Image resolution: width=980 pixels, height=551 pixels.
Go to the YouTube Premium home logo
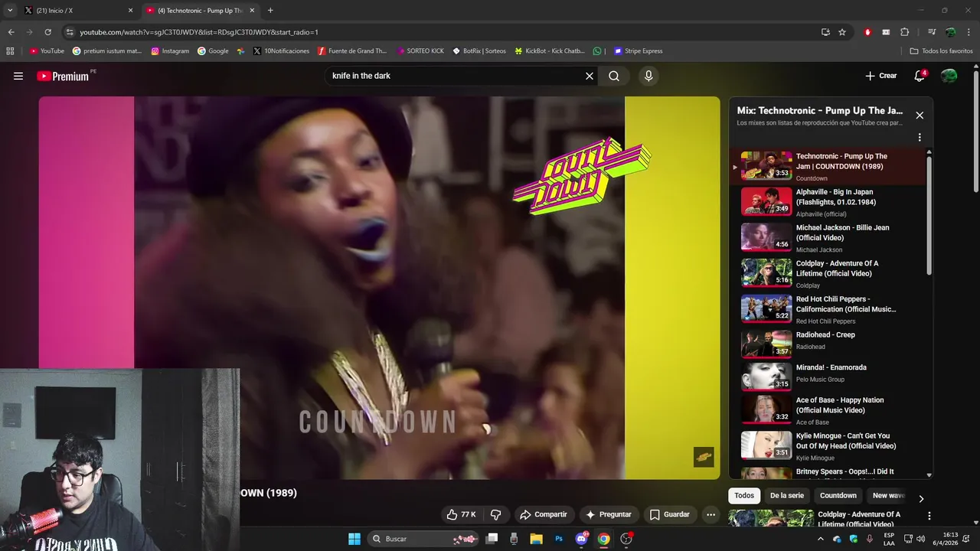point(63,76)
